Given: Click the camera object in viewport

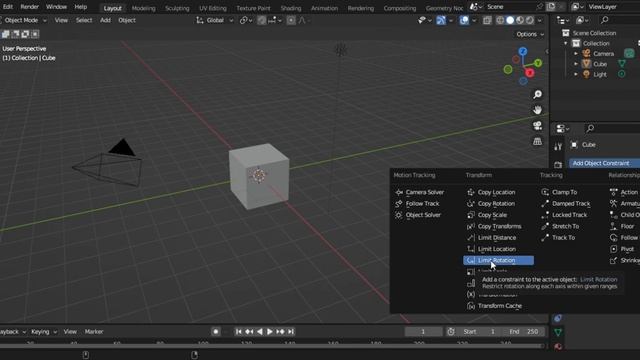Looking at the screenshot, I should pos(107,163).
